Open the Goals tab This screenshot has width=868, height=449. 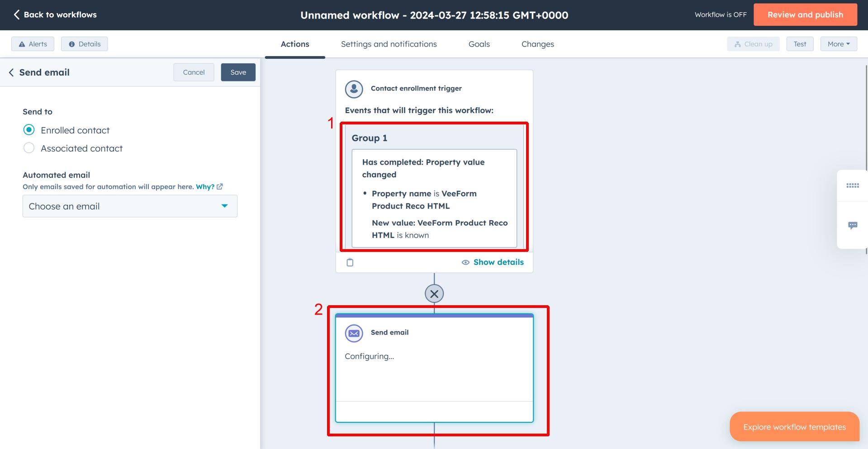pos(479,44)
